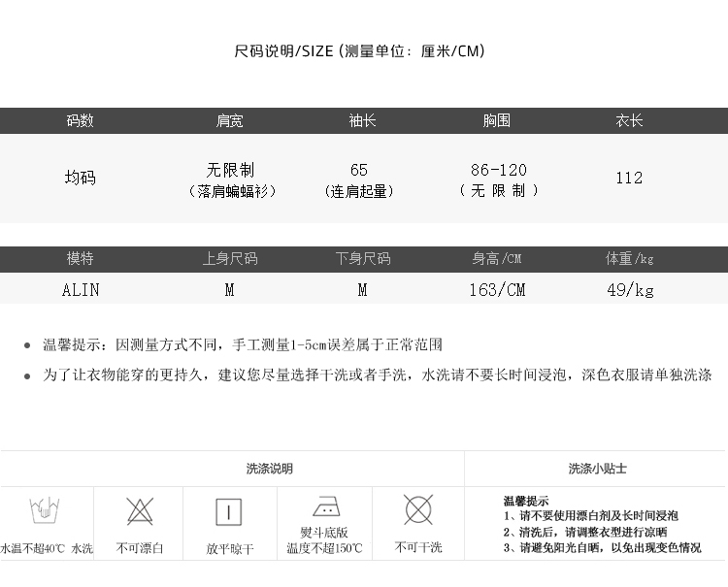Click the do-not-bleach crossed triangle icon

pos(140,510)
